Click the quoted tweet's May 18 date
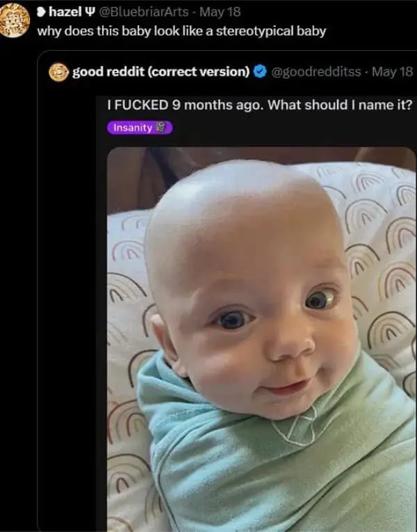The height and width of the screenshot is (532, 417). pyautogui.click(x=393, y=72)
